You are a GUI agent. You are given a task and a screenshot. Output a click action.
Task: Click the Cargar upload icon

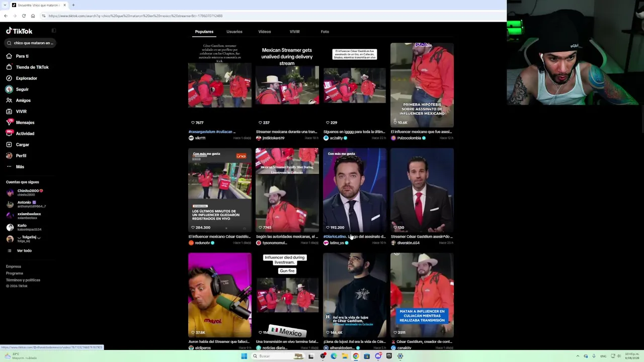[x=9, y=144]
